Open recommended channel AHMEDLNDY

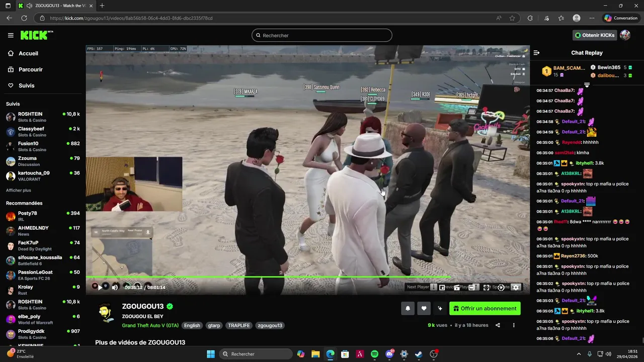pos(43,231)
